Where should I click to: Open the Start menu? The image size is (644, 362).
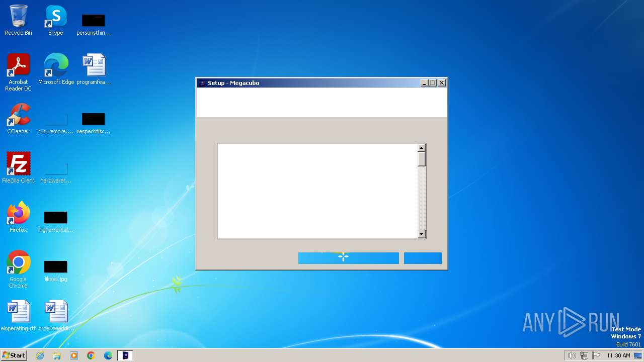coord(14,355)
